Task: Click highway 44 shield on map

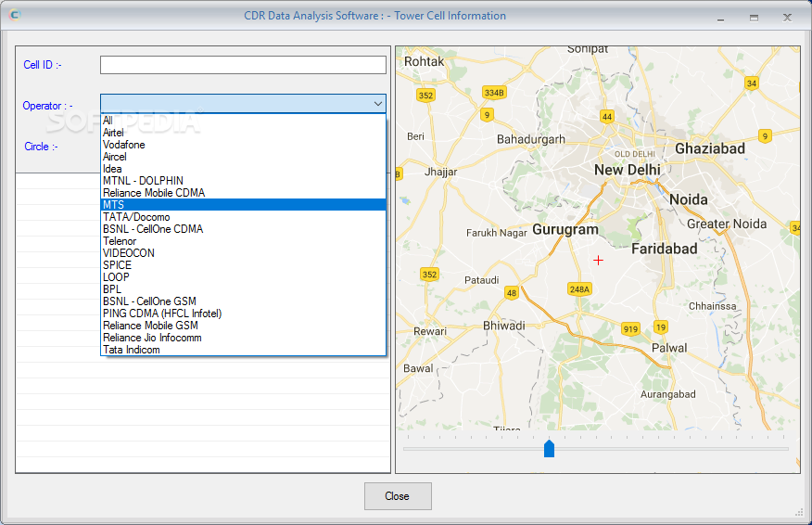Action: 607,117
